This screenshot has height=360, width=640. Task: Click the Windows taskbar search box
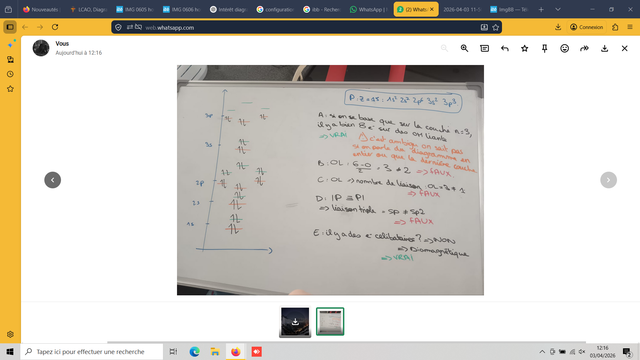click(92, 351)
